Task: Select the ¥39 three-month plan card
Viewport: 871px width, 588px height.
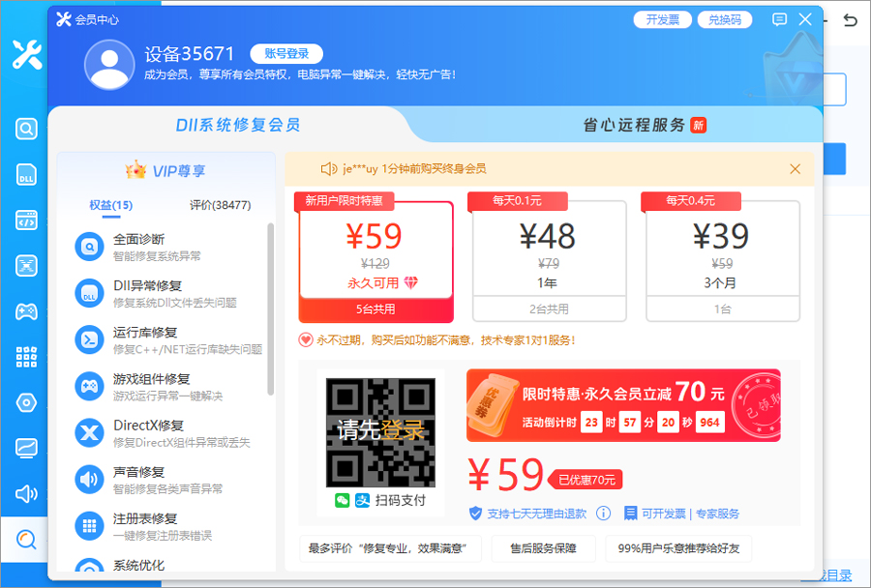Action: coord(723,261)
